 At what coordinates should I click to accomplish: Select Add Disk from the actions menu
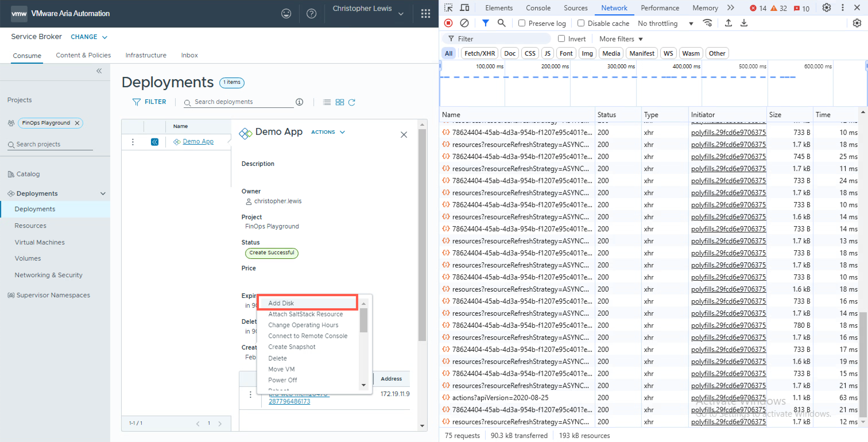281,303
